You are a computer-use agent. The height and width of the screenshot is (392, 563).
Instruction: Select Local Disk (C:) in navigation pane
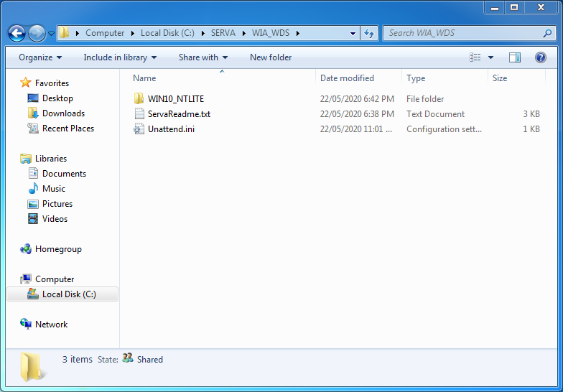pyautogui.click(x=69, y=294)
